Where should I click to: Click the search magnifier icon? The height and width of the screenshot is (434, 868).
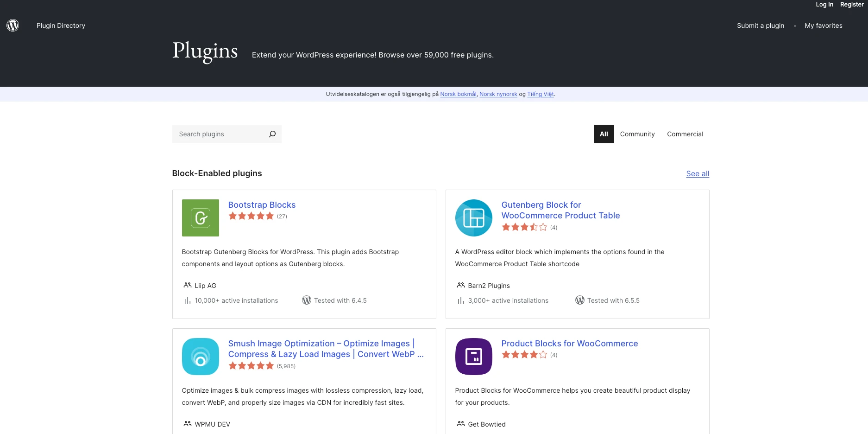point(272,134)
